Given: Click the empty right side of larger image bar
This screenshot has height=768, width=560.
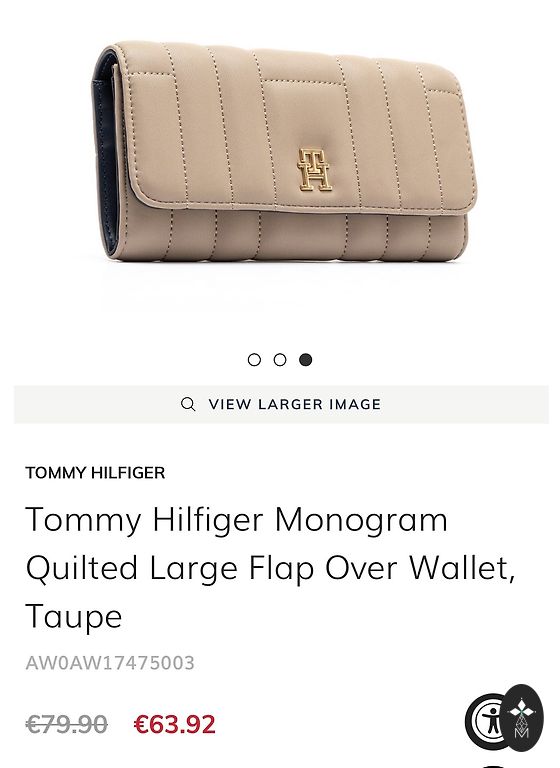Looking at the screenshot, I should 465,405.
